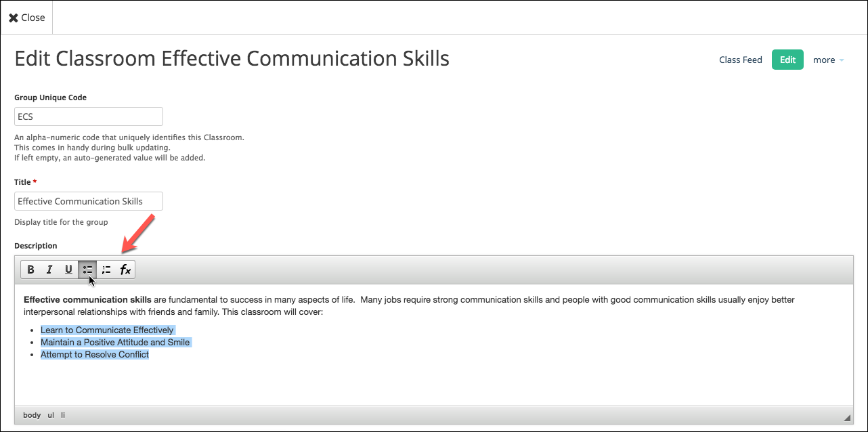Image resolution: width=868 pixels, height=432 pixels.
Task: Click the Group Unique Code field
Action: [89, 116]
